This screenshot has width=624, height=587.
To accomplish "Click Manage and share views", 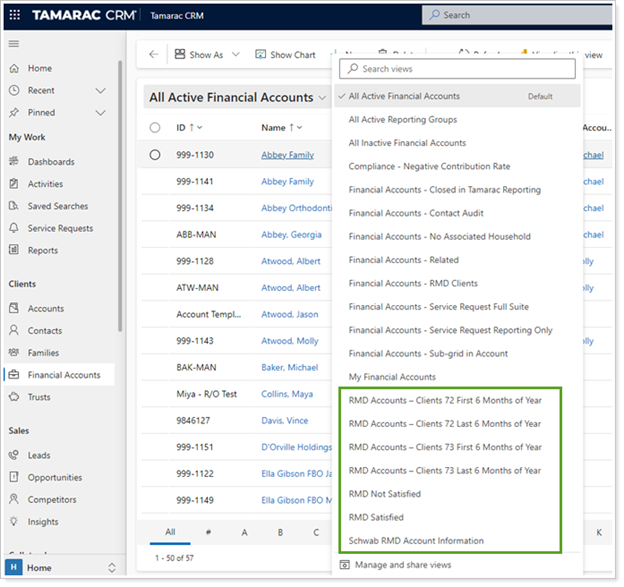I will [400, 565].
